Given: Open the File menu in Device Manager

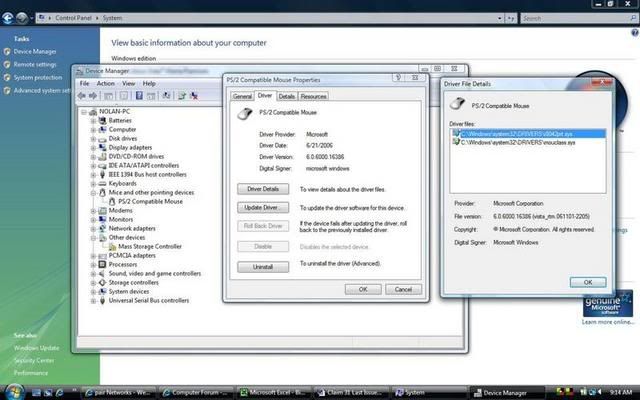Looking at the screenshot, I should [x=84, y=83].
